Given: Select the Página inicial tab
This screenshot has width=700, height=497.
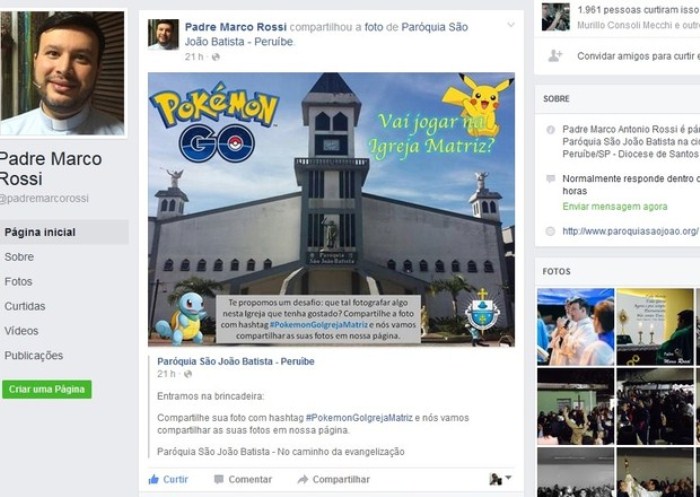Looking at the screenshot, I should click(64, 232).
